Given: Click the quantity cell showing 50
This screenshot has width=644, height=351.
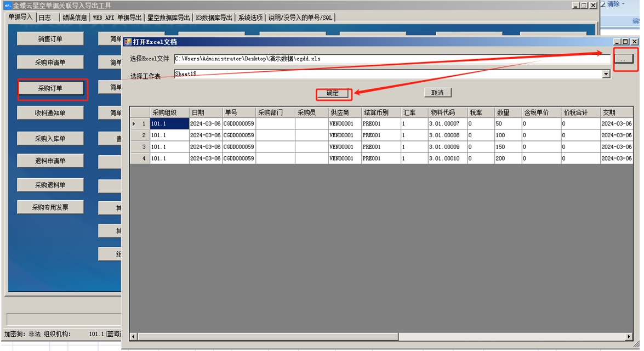Looking at the screenshot, I should click(508, 123).
